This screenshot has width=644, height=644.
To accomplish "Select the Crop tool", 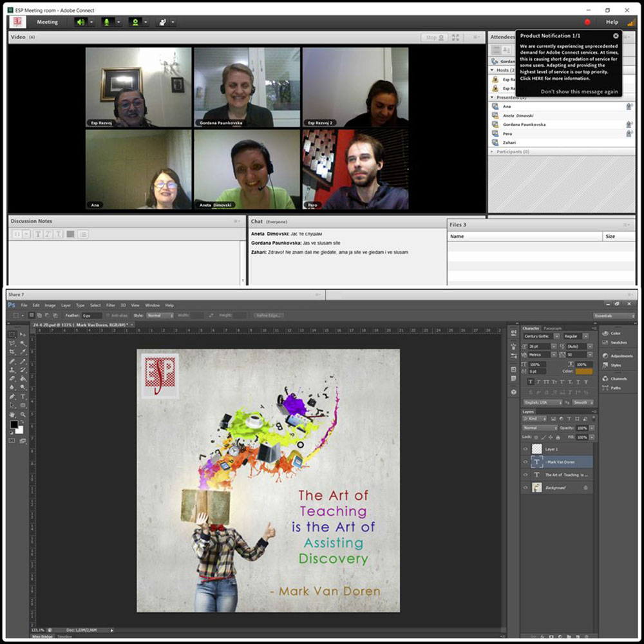I will tap(12, 352).
